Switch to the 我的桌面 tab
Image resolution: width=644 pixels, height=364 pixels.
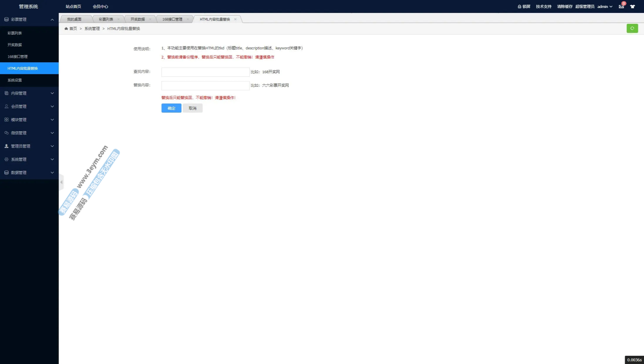click(x=74, y=19)
